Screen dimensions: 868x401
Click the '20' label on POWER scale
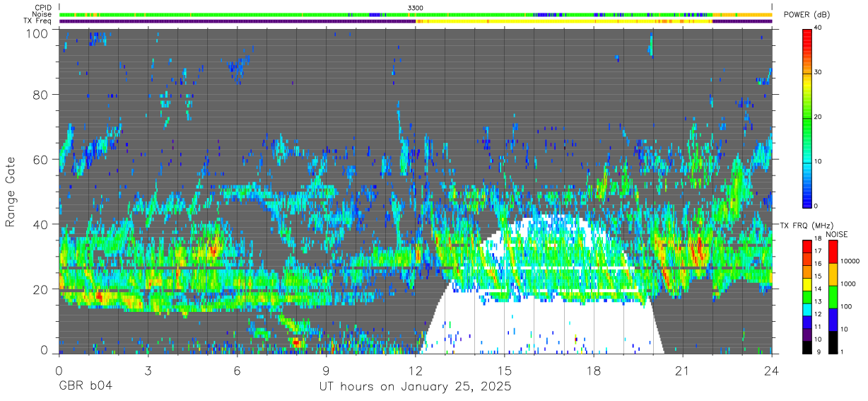click(x=818, y=117)
